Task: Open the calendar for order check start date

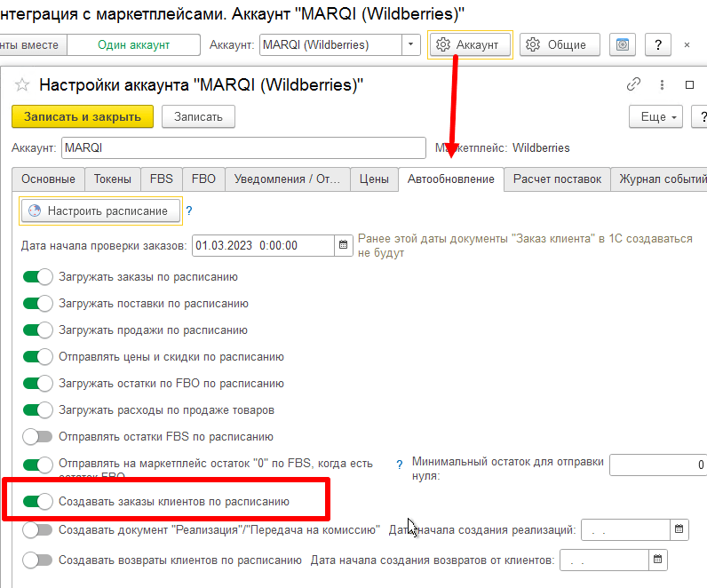Action: click(x=343, y=245)
